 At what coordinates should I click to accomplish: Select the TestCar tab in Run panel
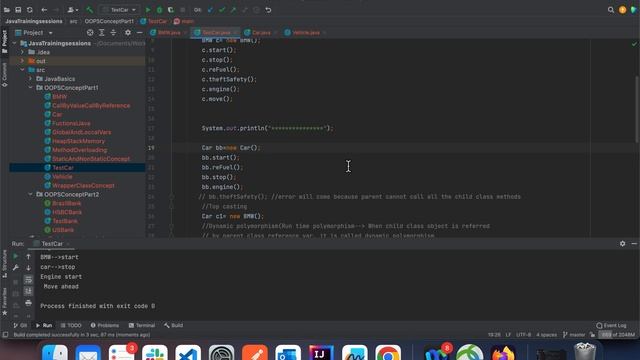click(51, 244)
